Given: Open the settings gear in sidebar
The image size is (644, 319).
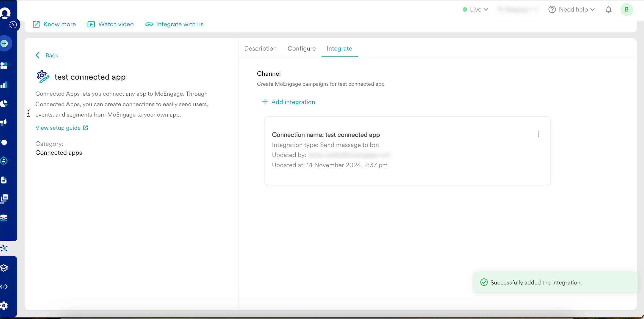Looking at the screenshot, I should click(x=4, y=305).
